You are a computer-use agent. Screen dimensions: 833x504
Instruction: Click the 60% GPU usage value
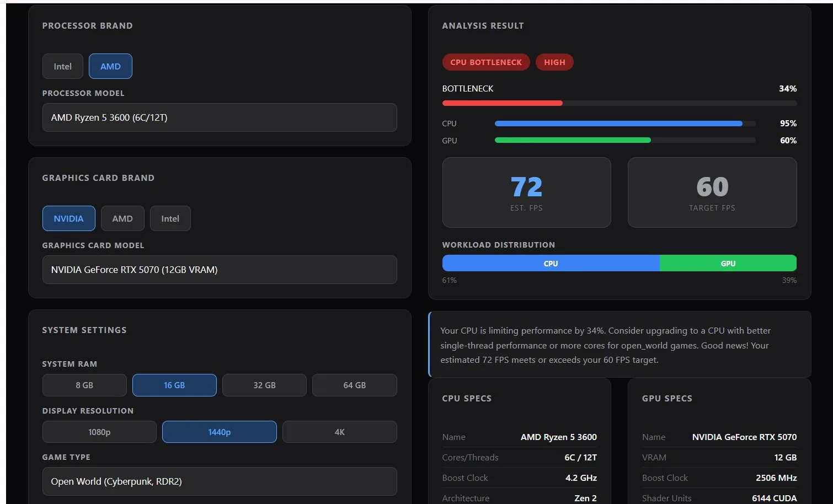788,141
